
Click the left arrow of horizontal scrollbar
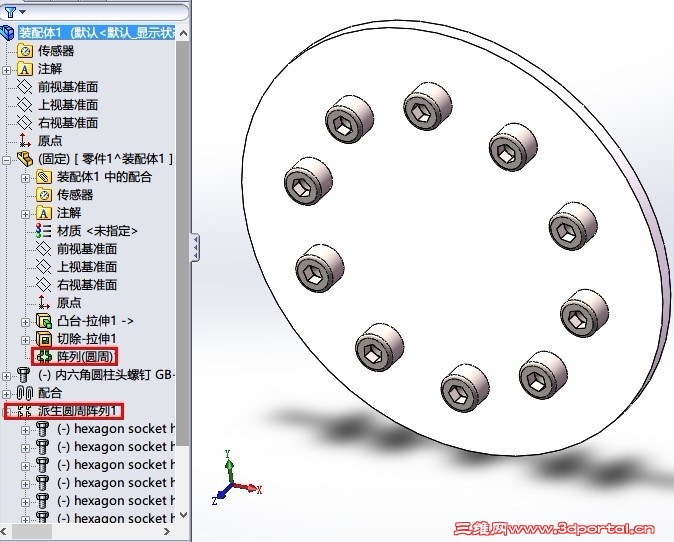tap(4, 532)
